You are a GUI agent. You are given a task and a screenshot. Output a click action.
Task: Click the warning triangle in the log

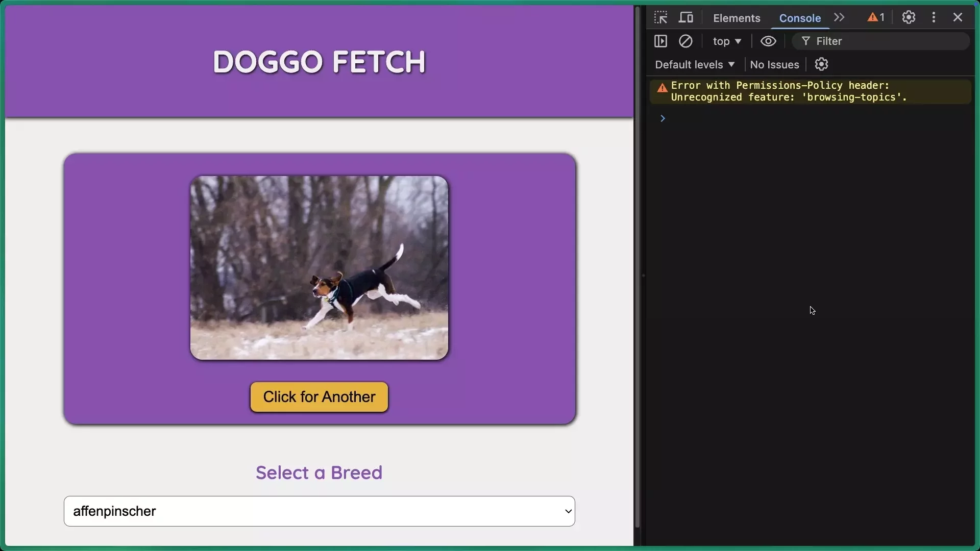click(x=662, y=88)
